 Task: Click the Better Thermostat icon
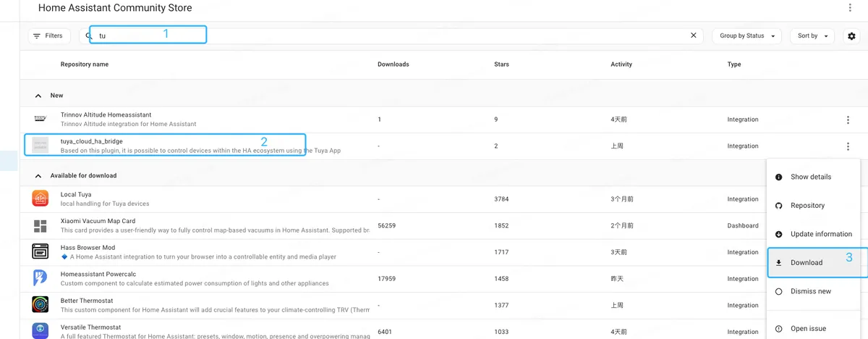click(x=41, y=304)
